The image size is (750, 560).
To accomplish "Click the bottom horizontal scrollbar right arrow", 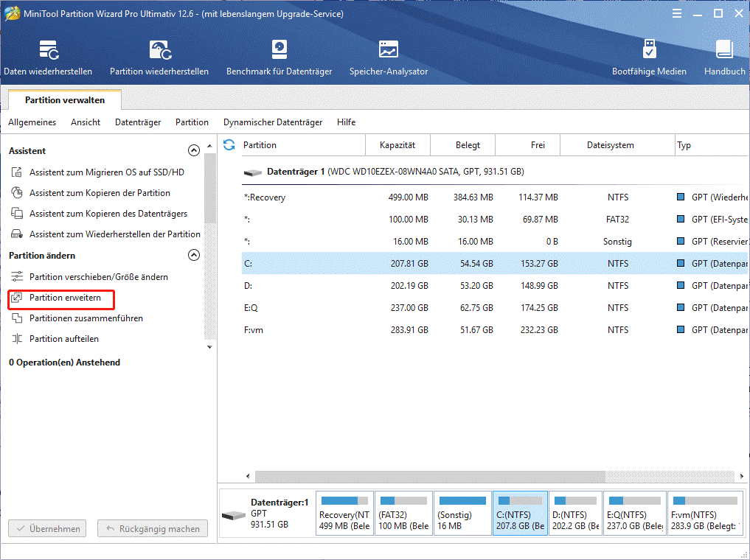I will coord(742,476).
